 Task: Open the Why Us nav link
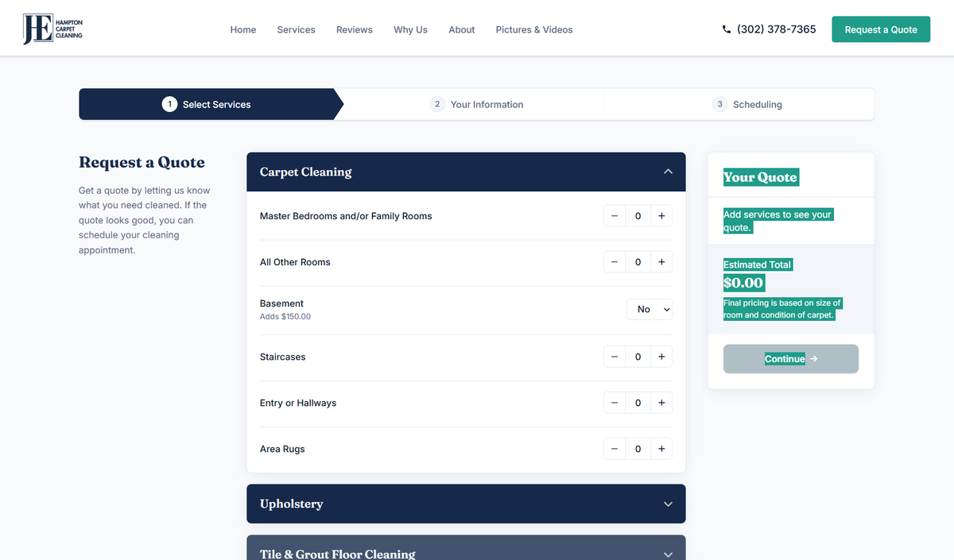click(x=410, y=29)
